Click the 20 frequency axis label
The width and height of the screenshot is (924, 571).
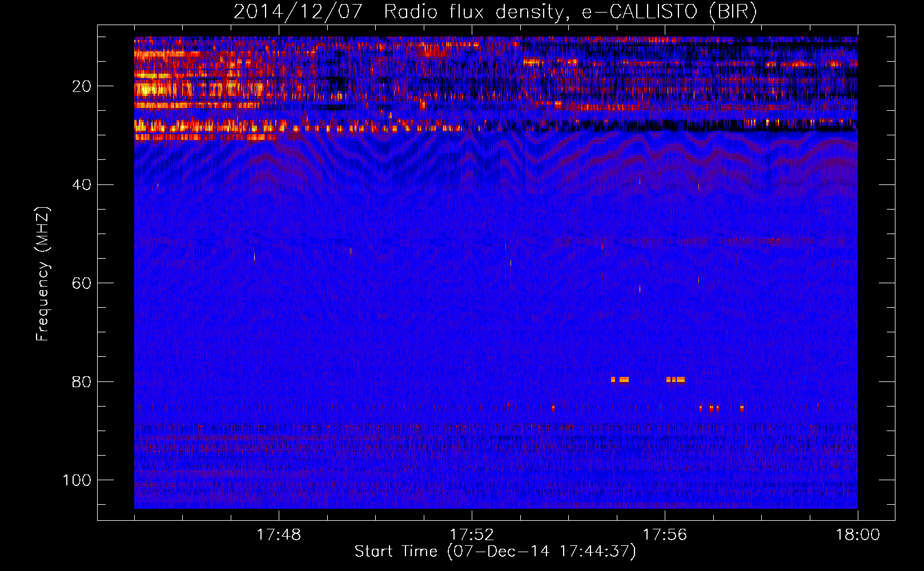point(81,87)
